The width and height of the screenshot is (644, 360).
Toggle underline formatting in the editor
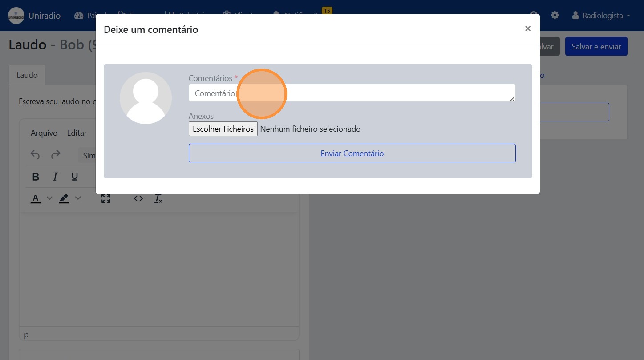coord(75,177)
